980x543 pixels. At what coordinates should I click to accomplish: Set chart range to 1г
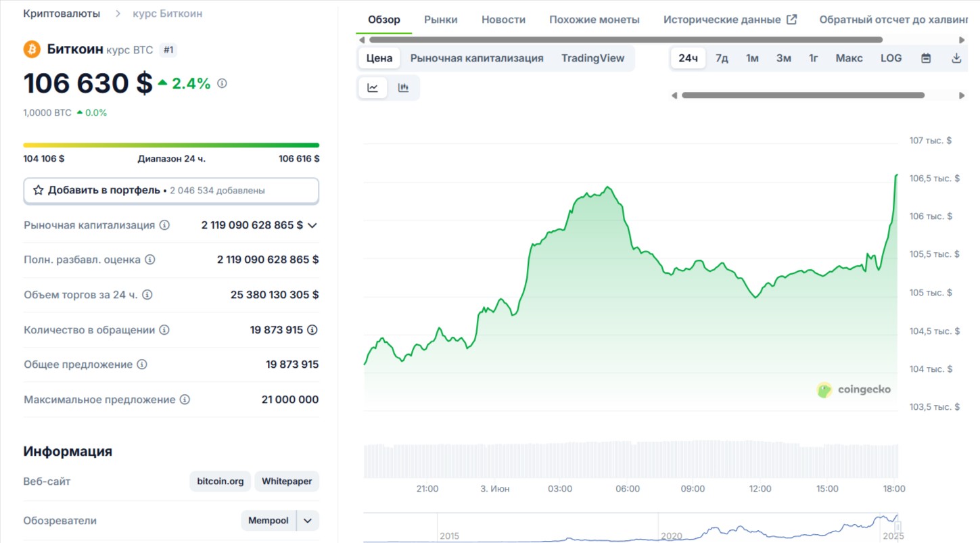click(814, 58)
